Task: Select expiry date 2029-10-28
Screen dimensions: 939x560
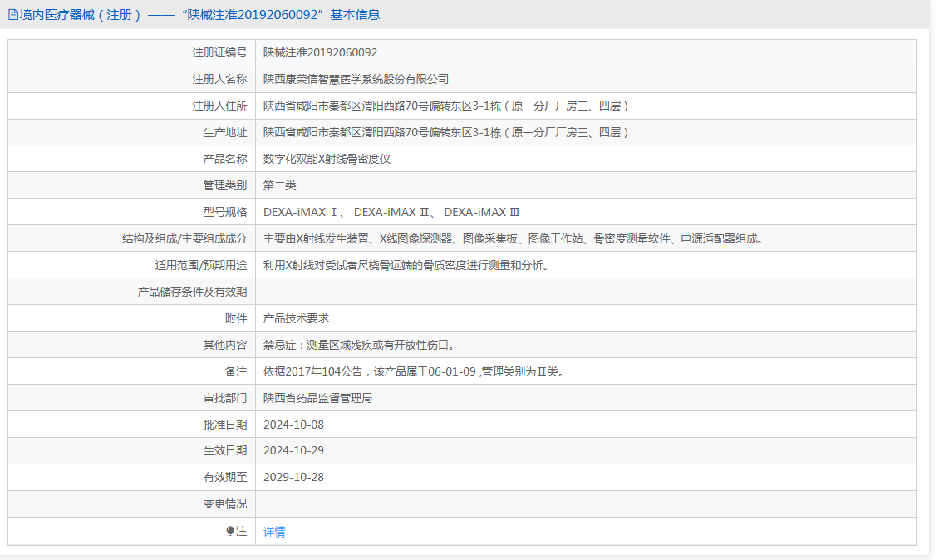Action: 293,477
